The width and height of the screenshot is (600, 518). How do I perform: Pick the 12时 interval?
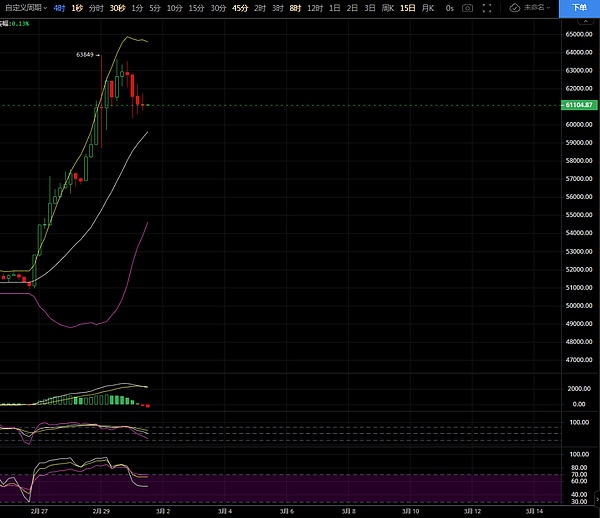(x=314, y=7)
